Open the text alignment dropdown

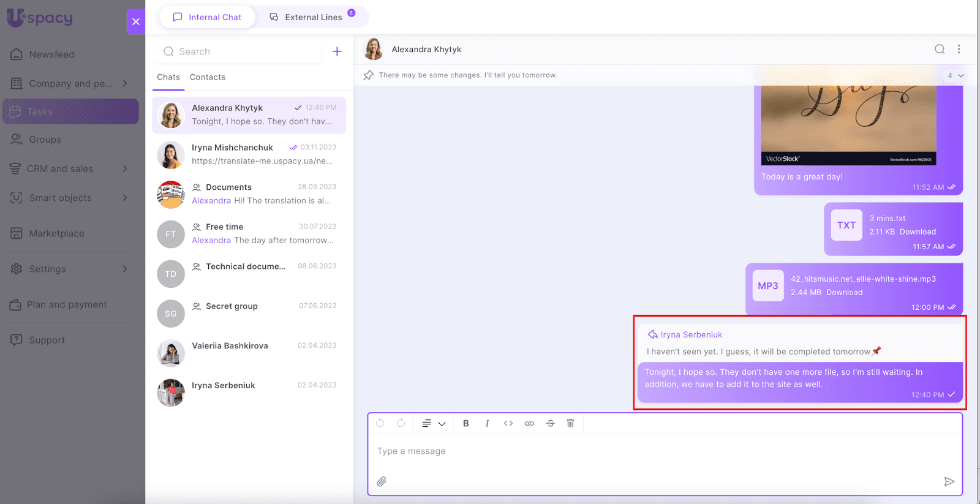point(433,423)
